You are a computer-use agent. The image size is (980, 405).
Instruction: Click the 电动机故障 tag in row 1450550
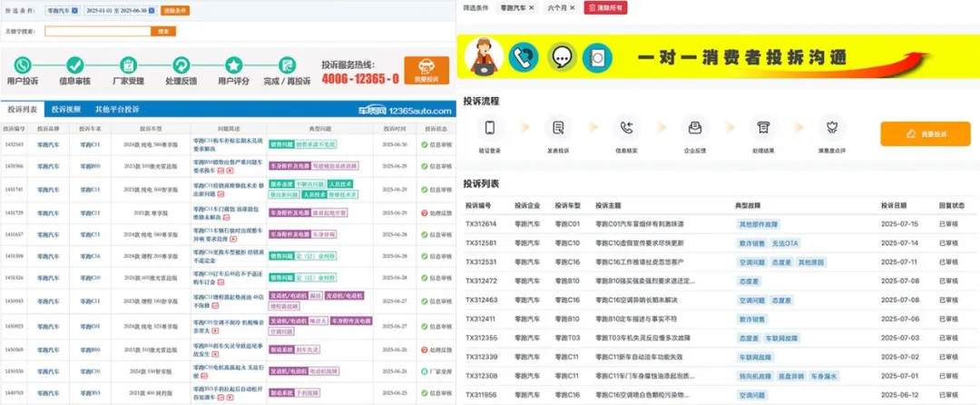(324, 371)
